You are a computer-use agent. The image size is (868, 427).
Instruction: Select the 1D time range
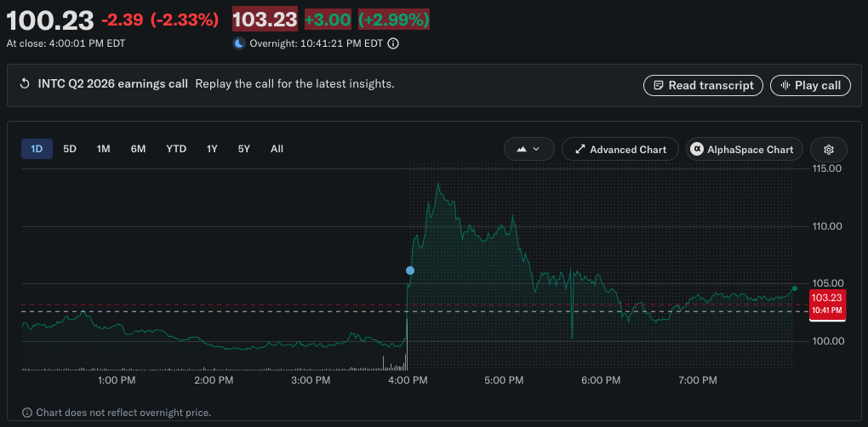[x=37, y=149]
